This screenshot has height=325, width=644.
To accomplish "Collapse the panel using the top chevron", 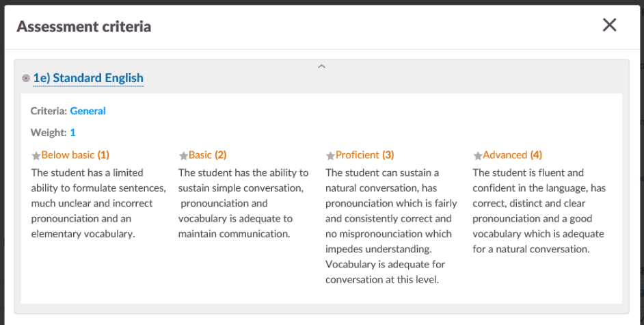I will pyautogui.click(x=321, y=66).
